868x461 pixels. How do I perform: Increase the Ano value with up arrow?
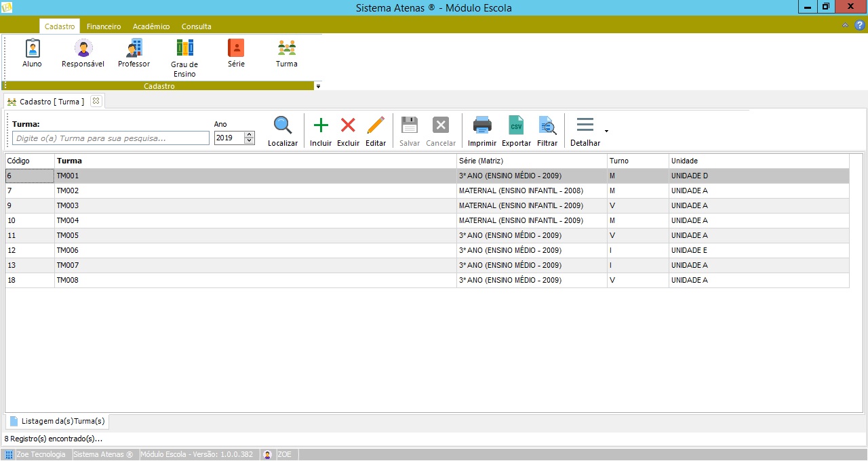(250, 134)
